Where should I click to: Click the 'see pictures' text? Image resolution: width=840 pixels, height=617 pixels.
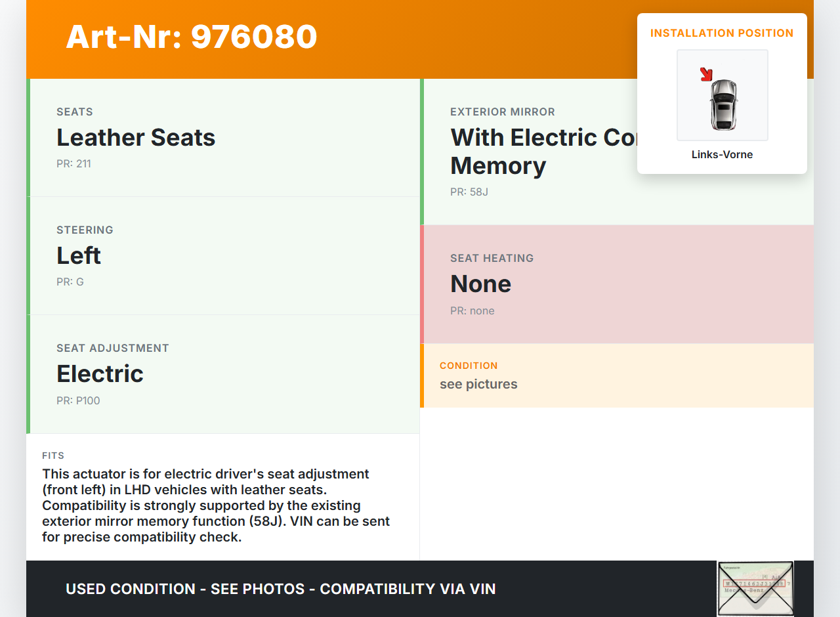pos(478,384)
